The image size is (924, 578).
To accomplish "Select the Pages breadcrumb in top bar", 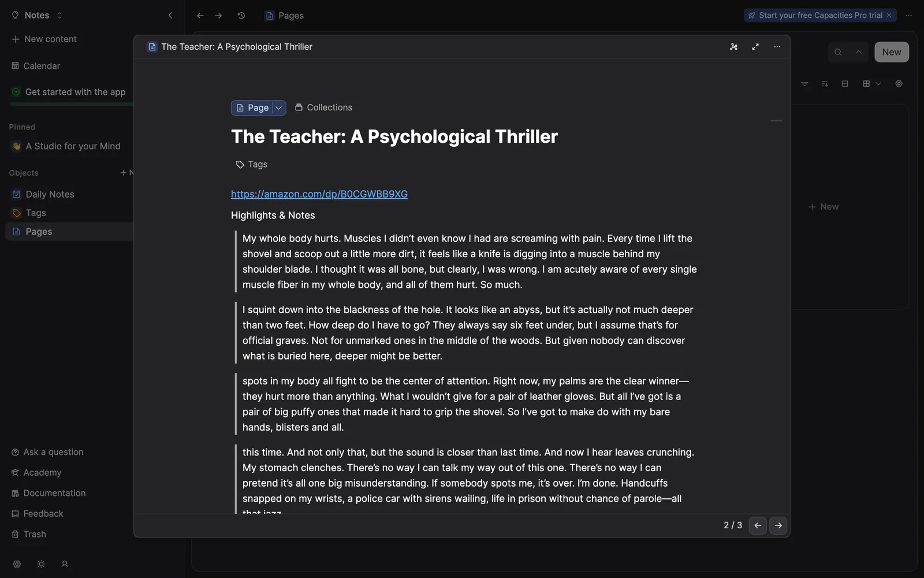I will click(285, 16).
